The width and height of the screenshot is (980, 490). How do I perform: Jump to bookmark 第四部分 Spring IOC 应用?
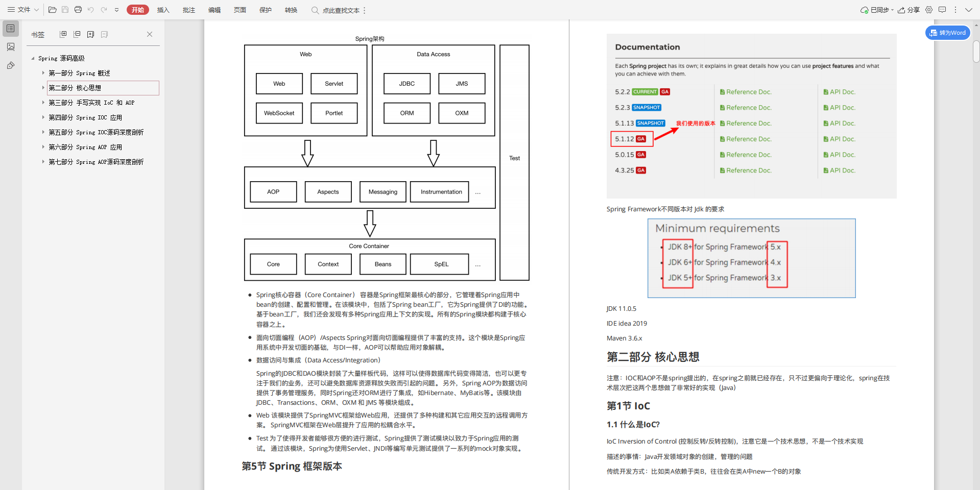click(x=85, y=117)
